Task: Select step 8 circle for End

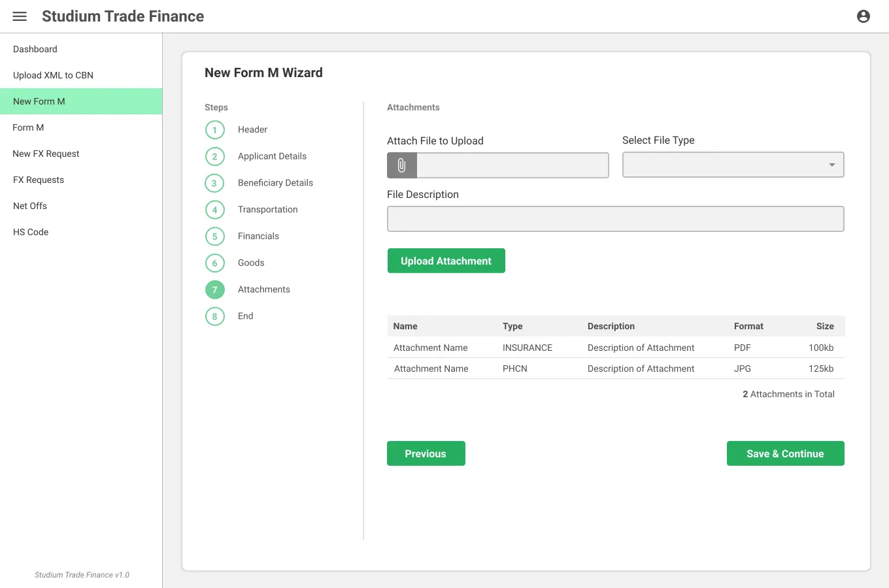Action: coord(214,317)
